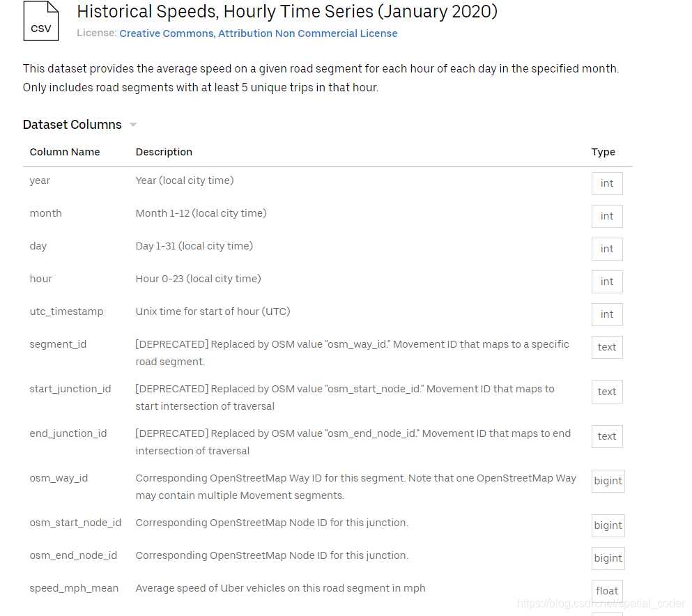Click the CSV file icon
Viewport: 692px width, 616px height.
(41, 21)
